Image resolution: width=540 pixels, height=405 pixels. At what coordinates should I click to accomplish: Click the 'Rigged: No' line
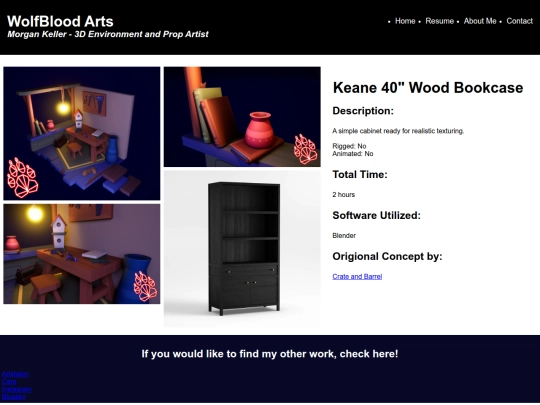pyautogui.click(x=349, y=146)
